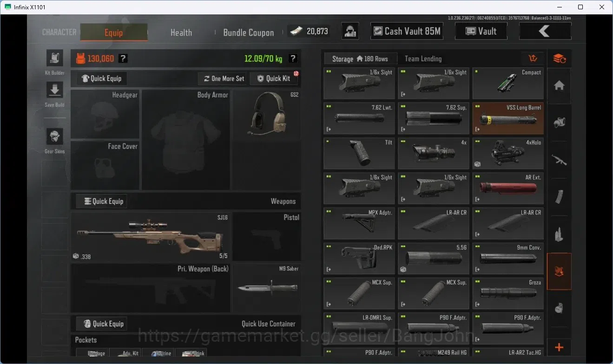Viewport: 613px width, 364px height.
Task: Select the M9 Saber knife
Action: pos(267,287)
